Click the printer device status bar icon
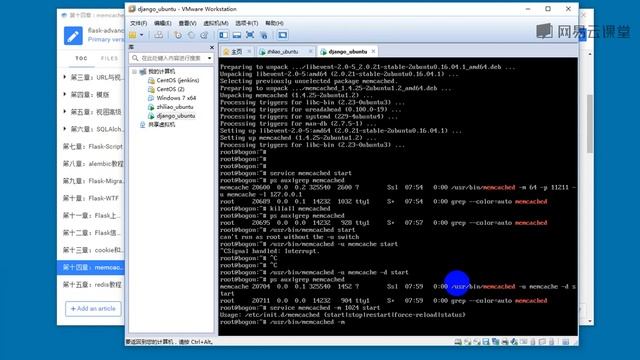Image resolution: width=640 pixels, height=360 pixels. click(504, 342)
